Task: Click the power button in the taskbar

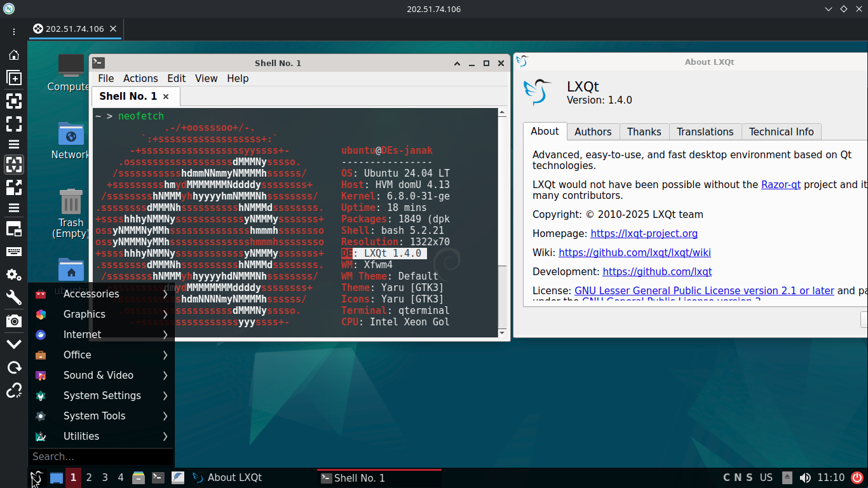Action: [857, 478]
